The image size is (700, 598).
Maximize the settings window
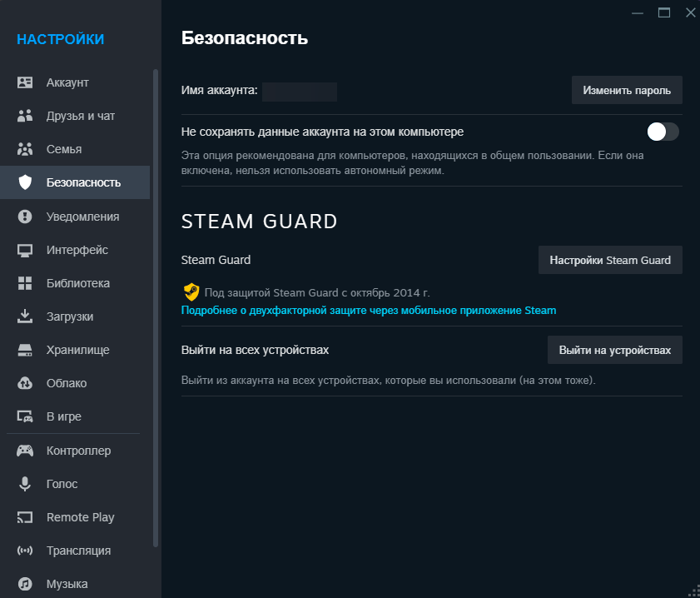[x=664, y=13]
